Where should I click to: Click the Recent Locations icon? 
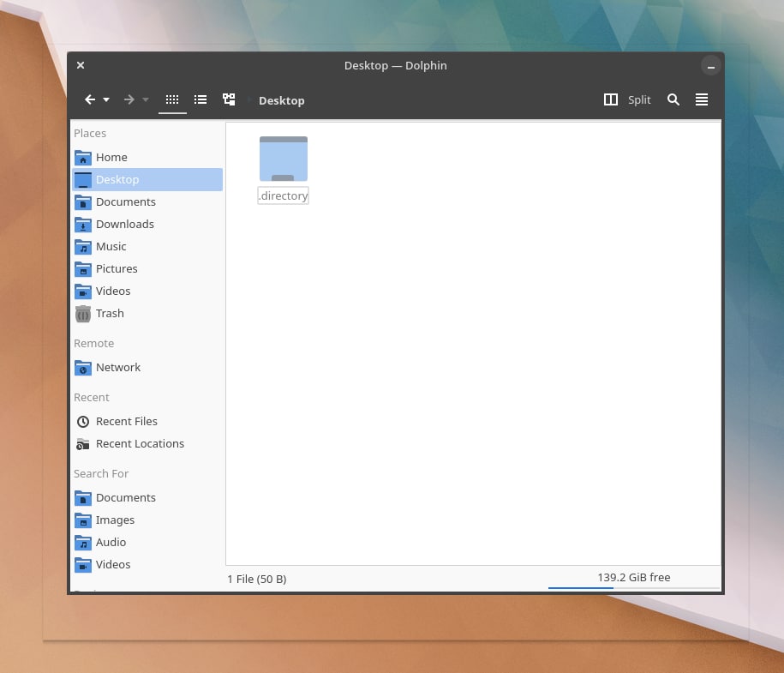click(83, 444)
